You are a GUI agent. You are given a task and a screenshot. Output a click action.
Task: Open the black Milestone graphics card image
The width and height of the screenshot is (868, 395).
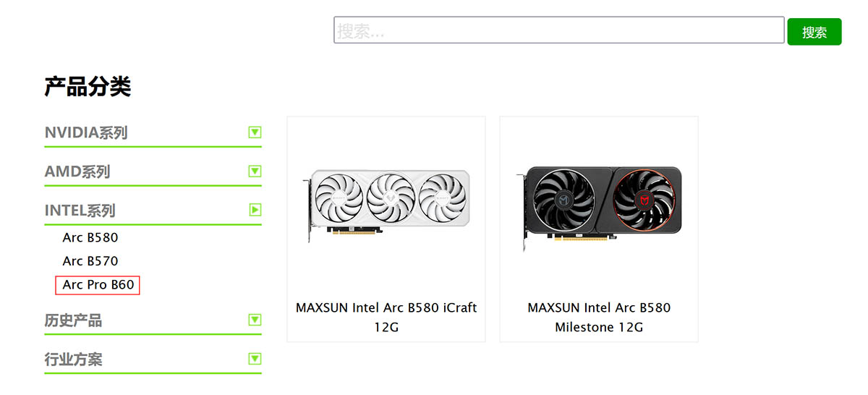coord(599,206)
